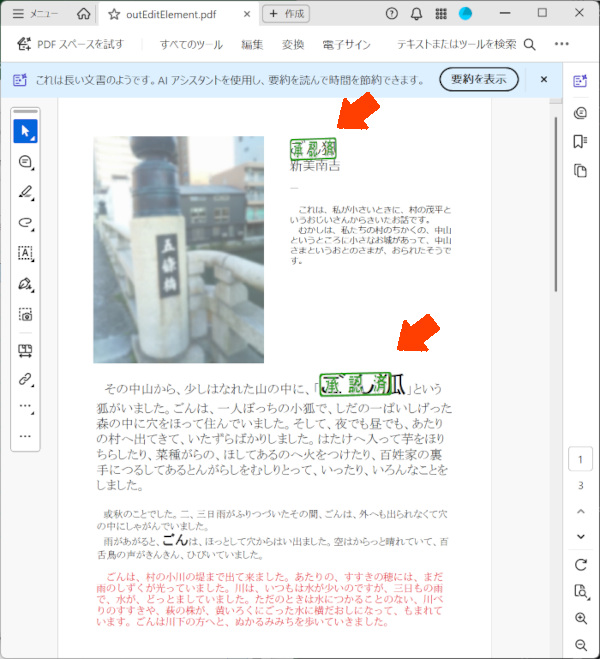Select the link chain tool
The image size is (600, 659).
point(25,380)
